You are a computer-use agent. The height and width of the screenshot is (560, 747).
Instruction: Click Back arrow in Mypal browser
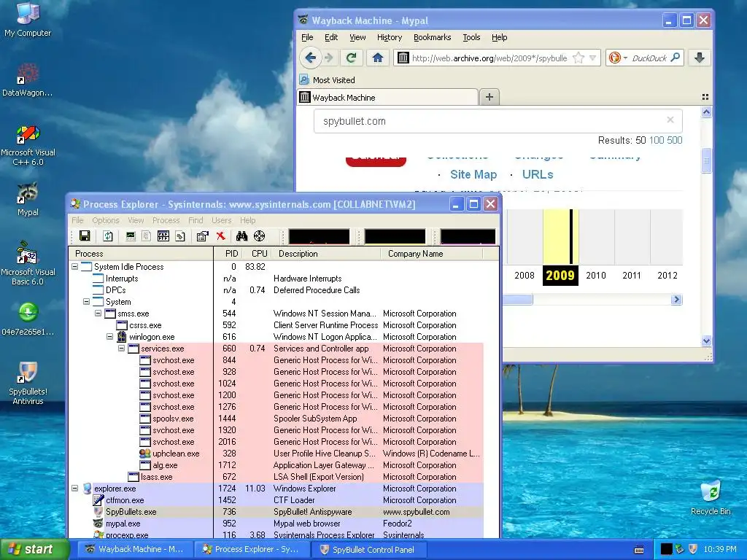(311, 58)
